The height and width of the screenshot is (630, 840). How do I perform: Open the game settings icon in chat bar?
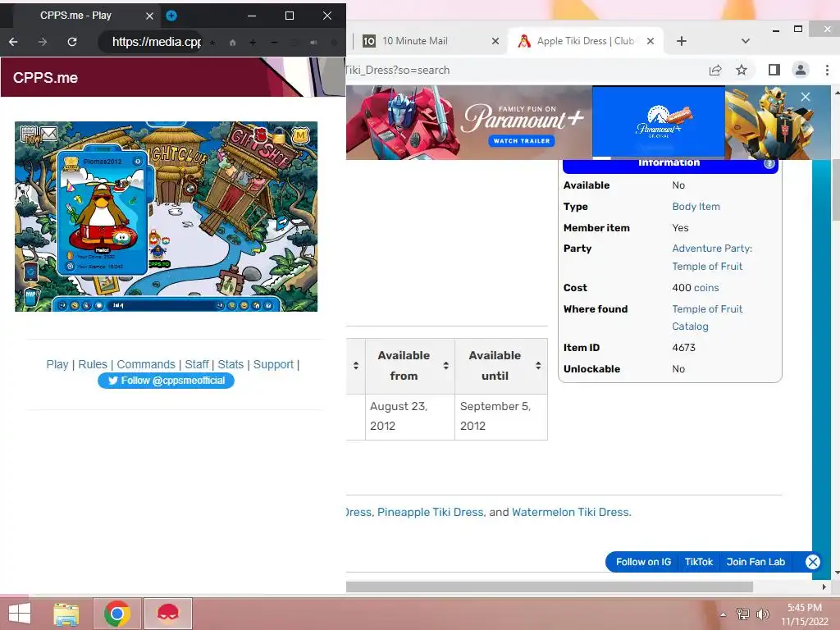pos(268,305)
